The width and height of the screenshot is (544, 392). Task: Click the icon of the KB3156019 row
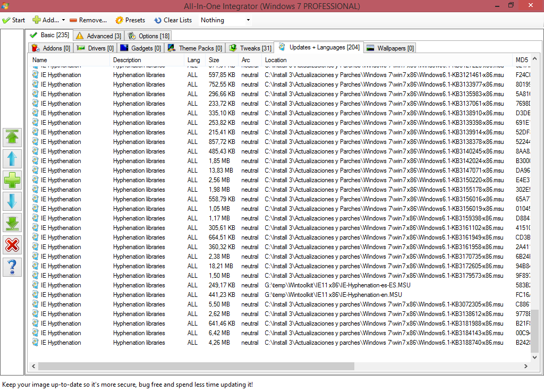click(x=35, y=209)
